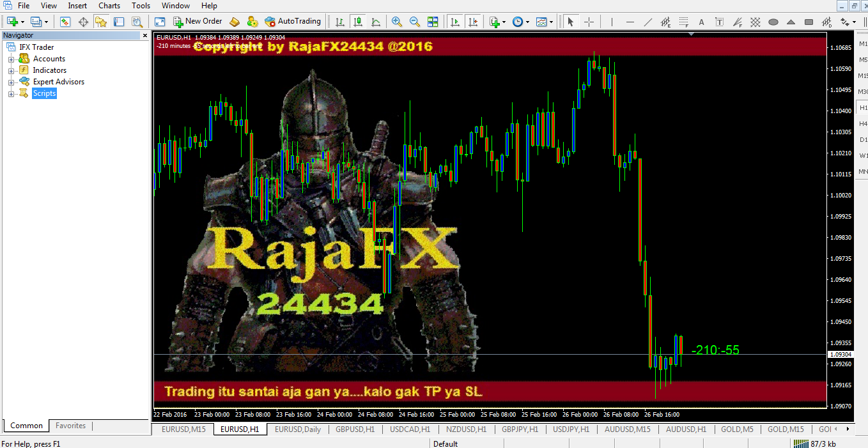Select the Text tool (A icon)
Viewport: 868px width, 448px height.
click(702, 22)
